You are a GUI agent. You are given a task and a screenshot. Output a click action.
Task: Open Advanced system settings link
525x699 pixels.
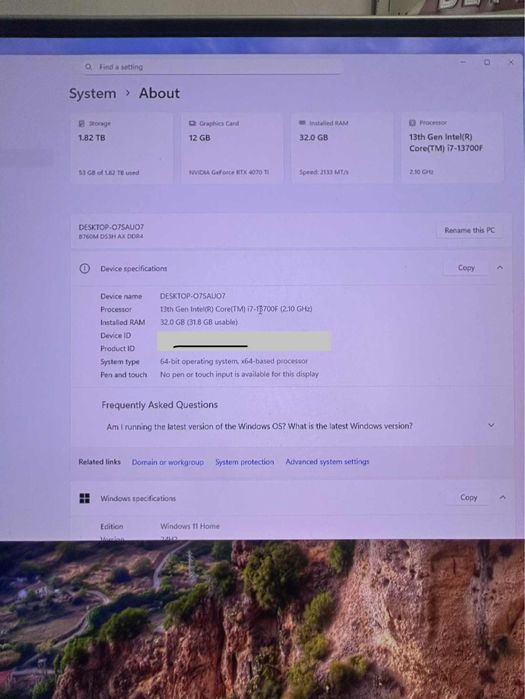coord(328,461)
